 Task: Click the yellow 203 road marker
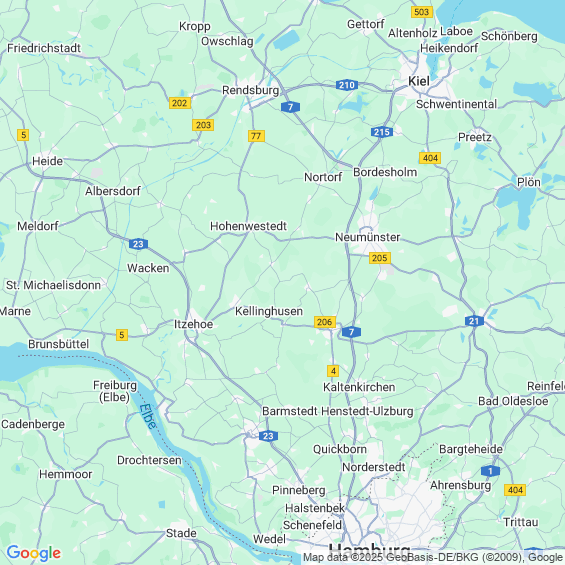(x=203, y=125)
